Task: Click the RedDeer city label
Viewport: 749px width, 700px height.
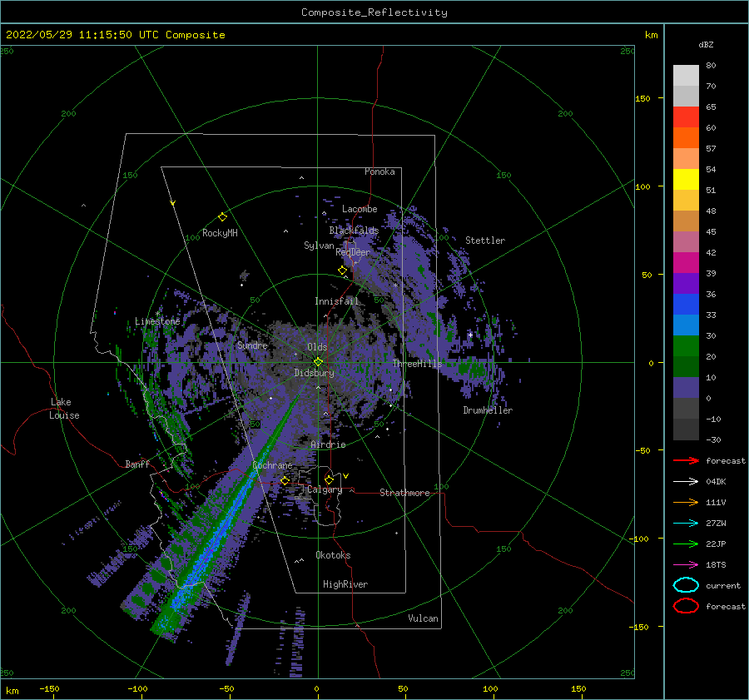Action: click(x=353, y=252)
